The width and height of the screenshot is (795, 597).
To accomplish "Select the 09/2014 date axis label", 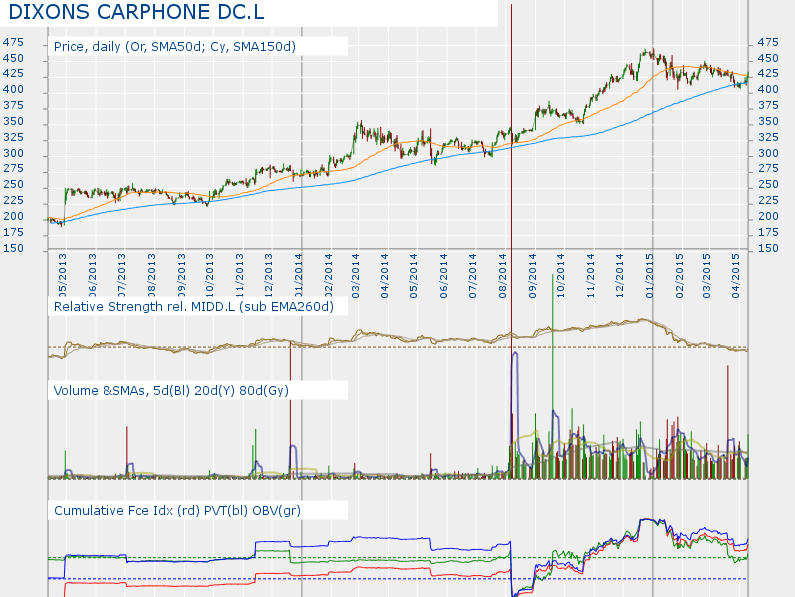I will [532, 276].
